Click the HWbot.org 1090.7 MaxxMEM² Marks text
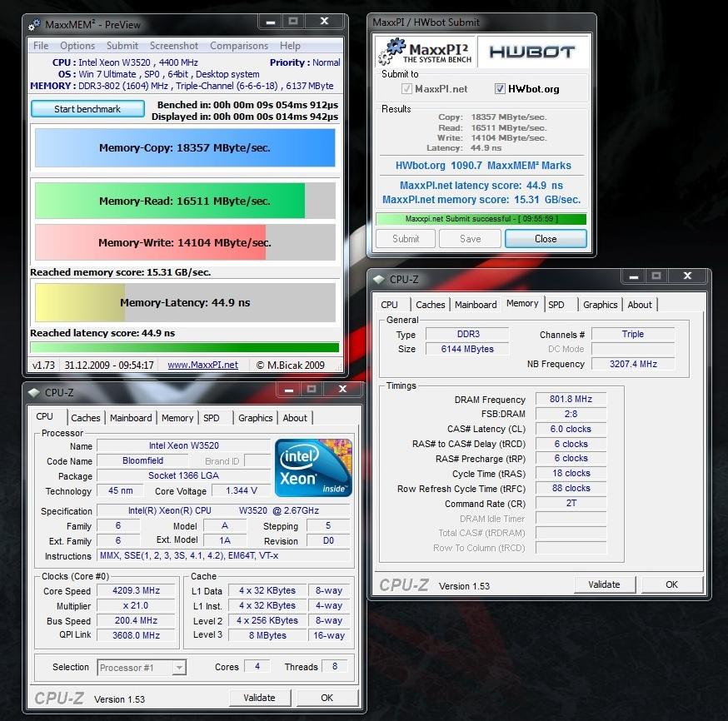Screen dimensions: 728x721 pos(483,165)
